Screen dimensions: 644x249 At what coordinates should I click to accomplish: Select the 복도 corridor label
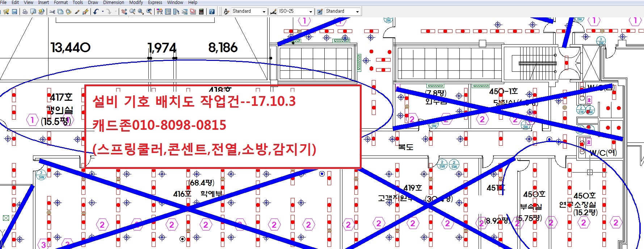(x=406, y=147)
